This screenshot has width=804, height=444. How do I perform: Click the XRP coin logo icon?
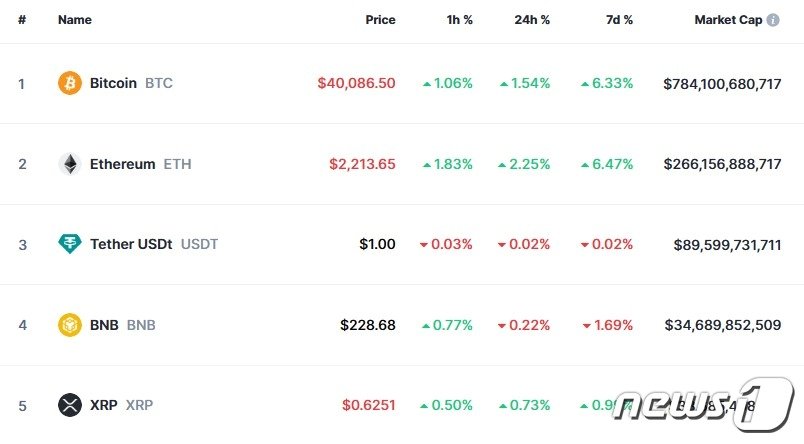70,405
